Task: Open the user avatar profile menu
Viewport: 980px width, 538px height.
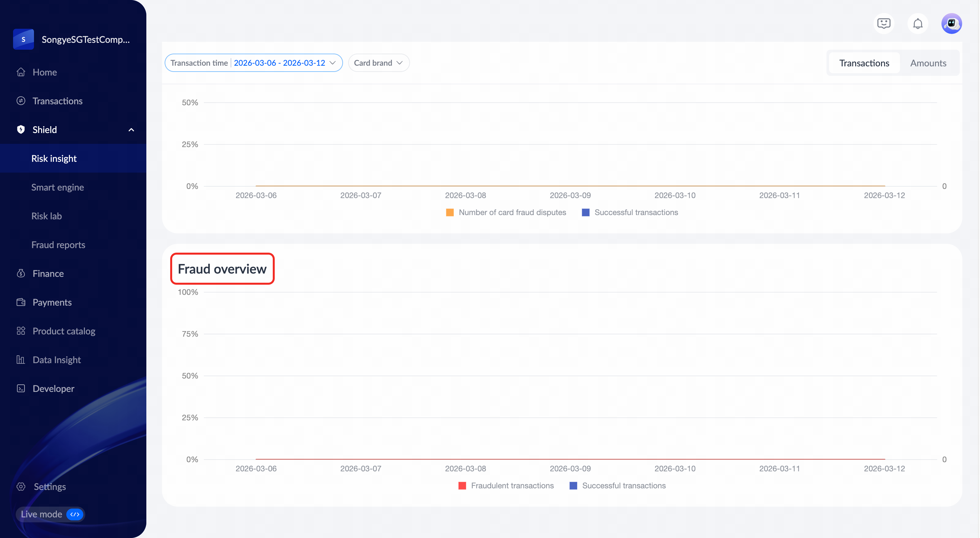Action: click(952, 24)
